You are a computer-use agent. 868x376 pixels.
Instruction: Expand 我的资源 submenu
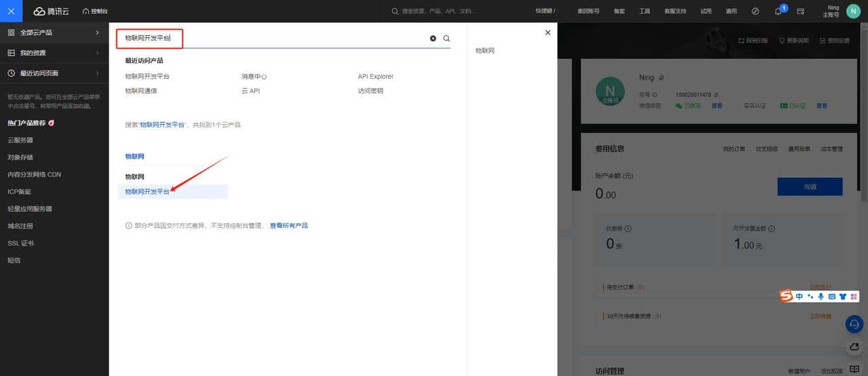click(x=53, y=53)
